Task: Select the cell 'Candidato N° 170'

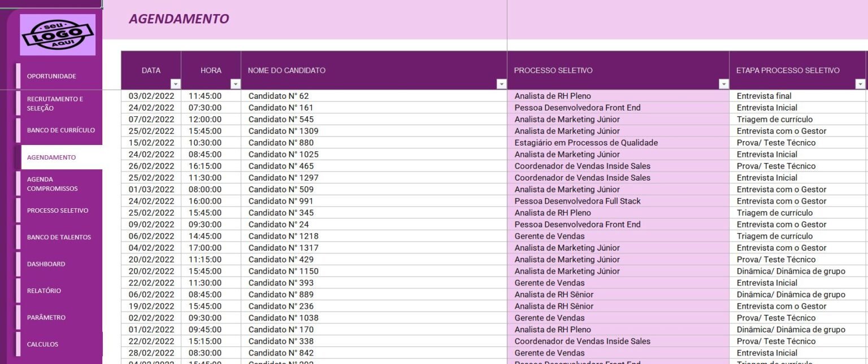Action: [x=374, y=329]
